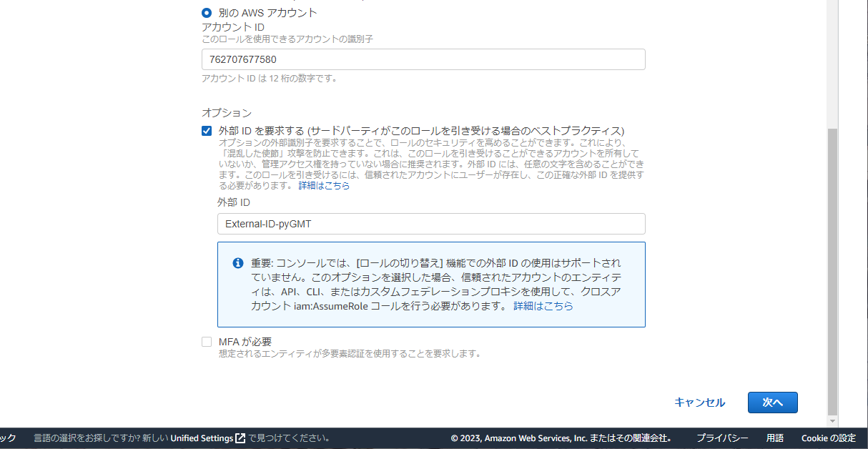Select the 別の AWS アカウント radio button
The image size is (868, 449).
pos(207,12)
